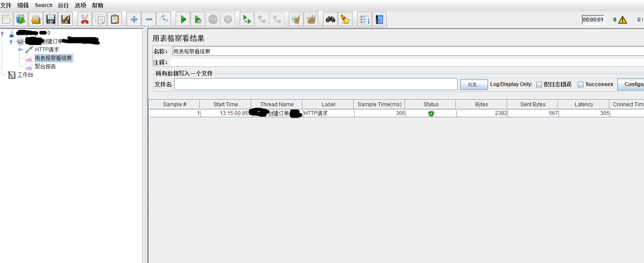Screen dimensions: 644x263
Task: Enable the 仅日志错误 checkbox
Action: [539, 84]
